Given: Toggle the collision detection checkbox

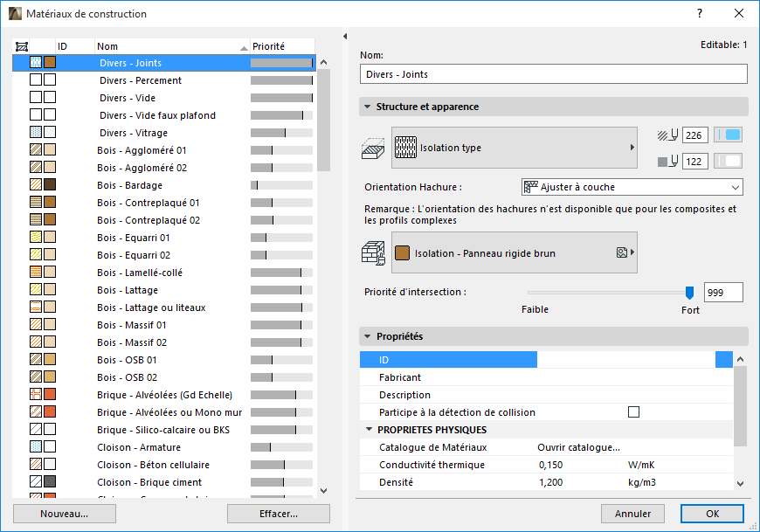Looking at the screenshot, I should (633, 411).
